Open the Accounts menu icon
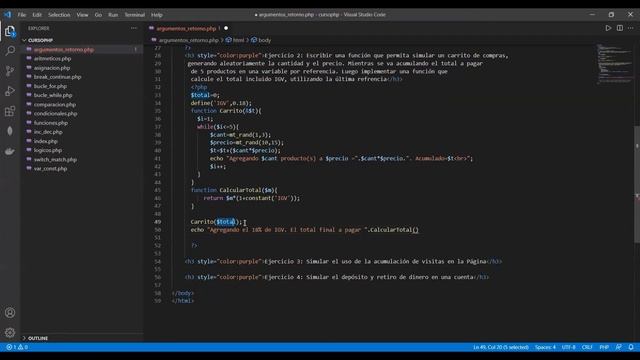This screenshot has width=640, height=360. [10, 313]
